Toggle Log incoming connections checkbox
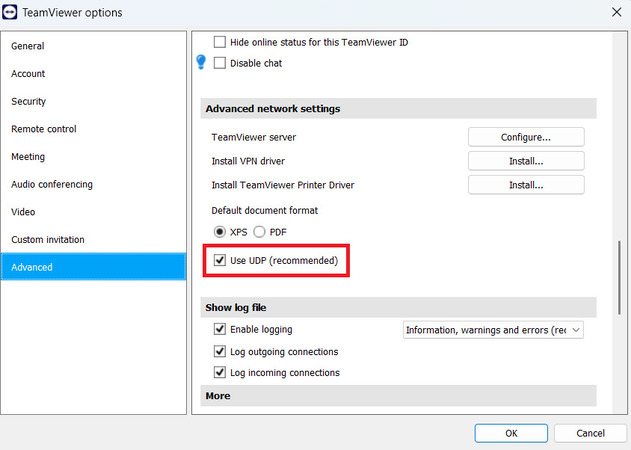 tap(220, 372)
